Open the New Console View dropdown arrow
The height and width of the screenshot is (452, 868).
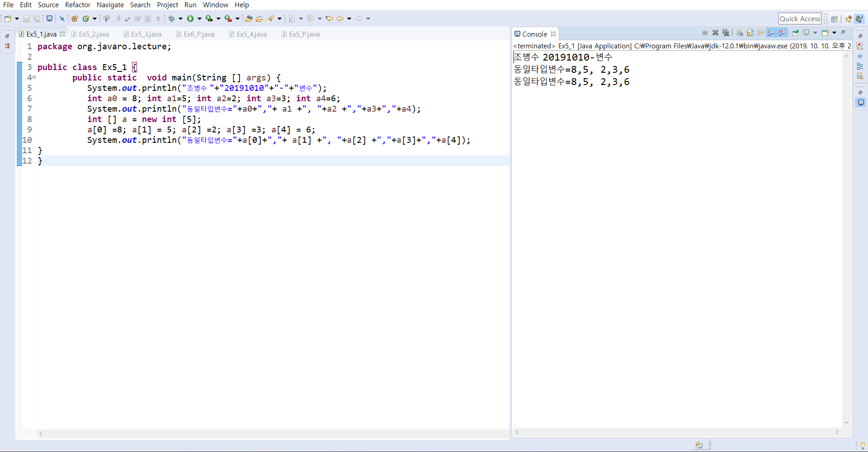[x=834, y=33]
